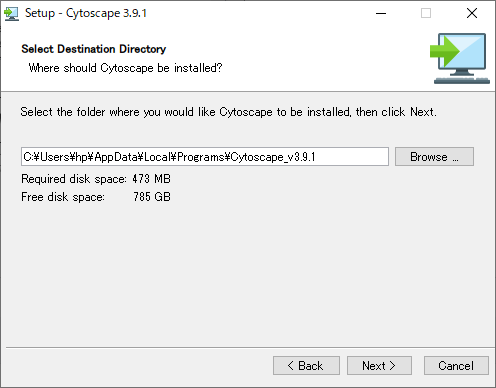Click the disabled maximize button
This screenshot has height=388, width=496.
pos(426,13)
